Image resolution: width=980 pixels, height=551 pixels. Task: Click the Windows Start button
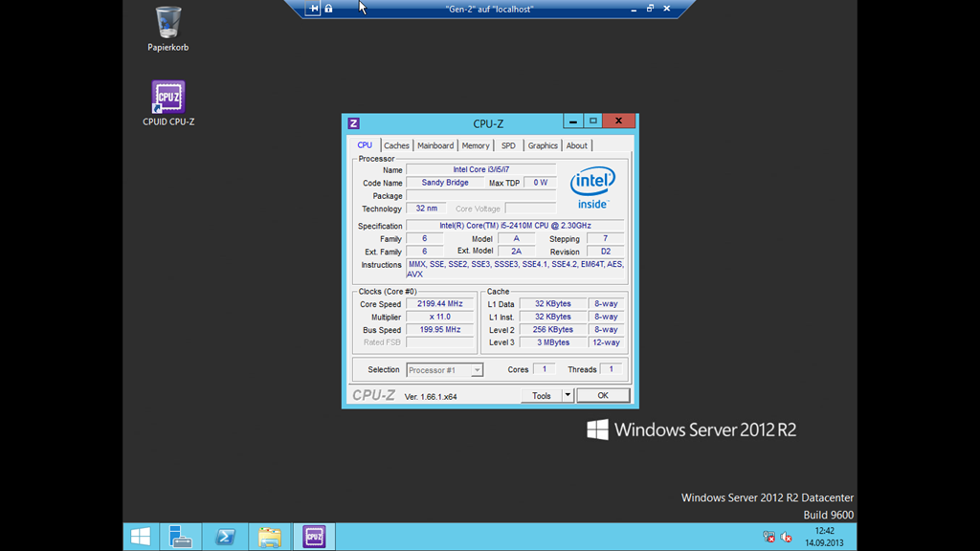coord(141,537)
